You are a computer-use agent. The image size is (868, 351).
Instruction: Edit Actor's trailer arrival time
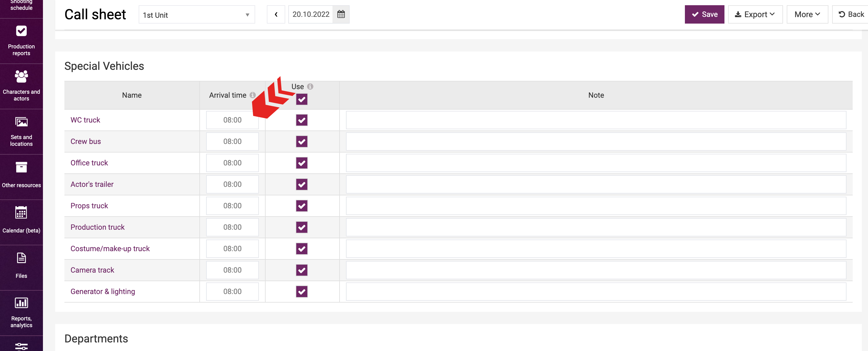point(232,184)
